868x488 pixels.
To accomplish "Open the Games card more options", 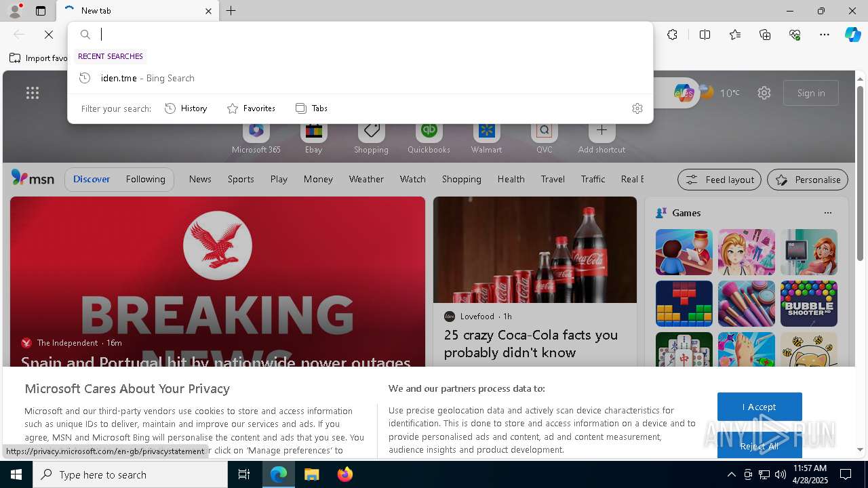I will 827,213.
